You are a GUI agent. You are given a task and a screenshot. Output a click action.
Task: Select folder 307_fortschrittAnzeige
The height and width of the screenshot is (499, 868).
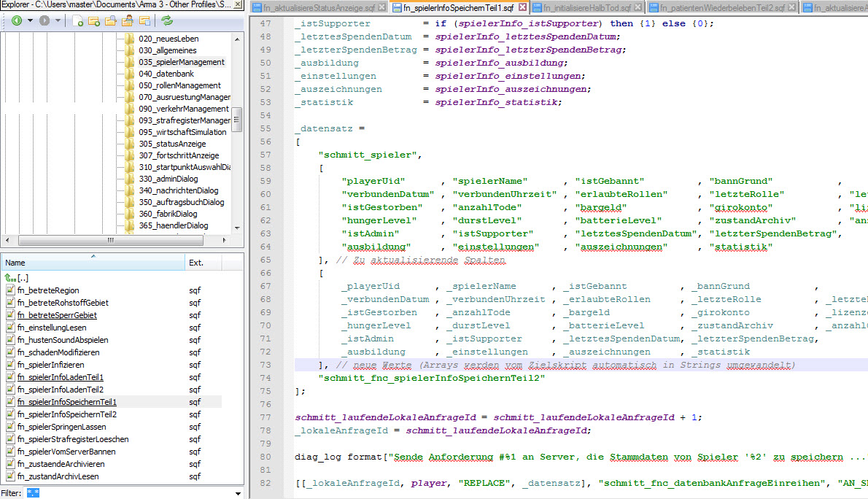point(179,155)
